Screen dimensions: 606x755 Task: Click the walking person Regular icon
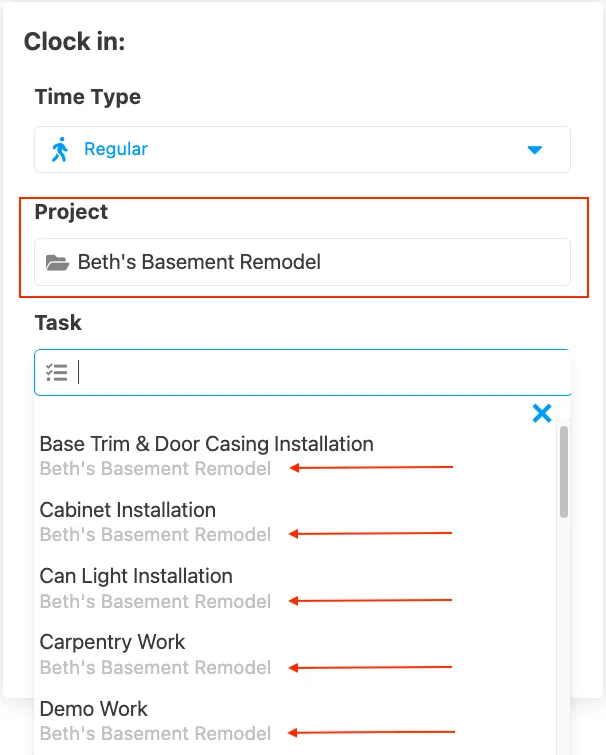60,150
